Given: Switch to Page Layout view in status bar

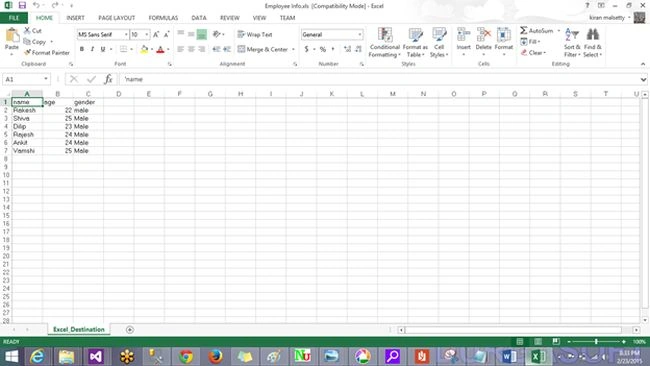Looking at the screenshot, I should tap(538, 342).
